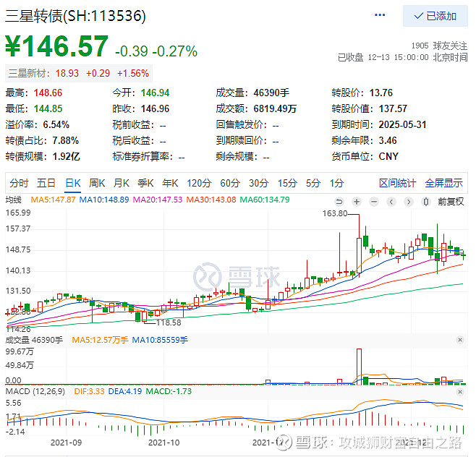Click the 163.80 high price marker
Screen dimensions: 476x457
click(334, 213)
